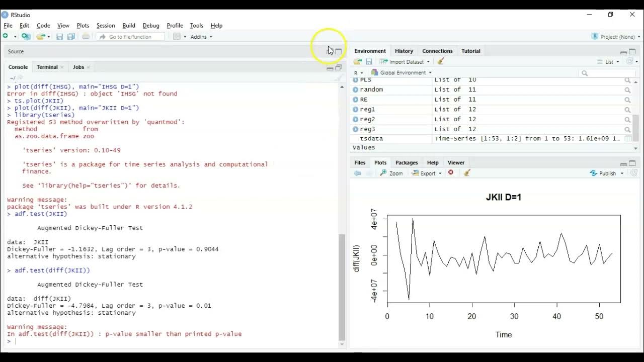Go to the previous plot arrow
Viewport: 644px width, 362px height.
(358, 173)
